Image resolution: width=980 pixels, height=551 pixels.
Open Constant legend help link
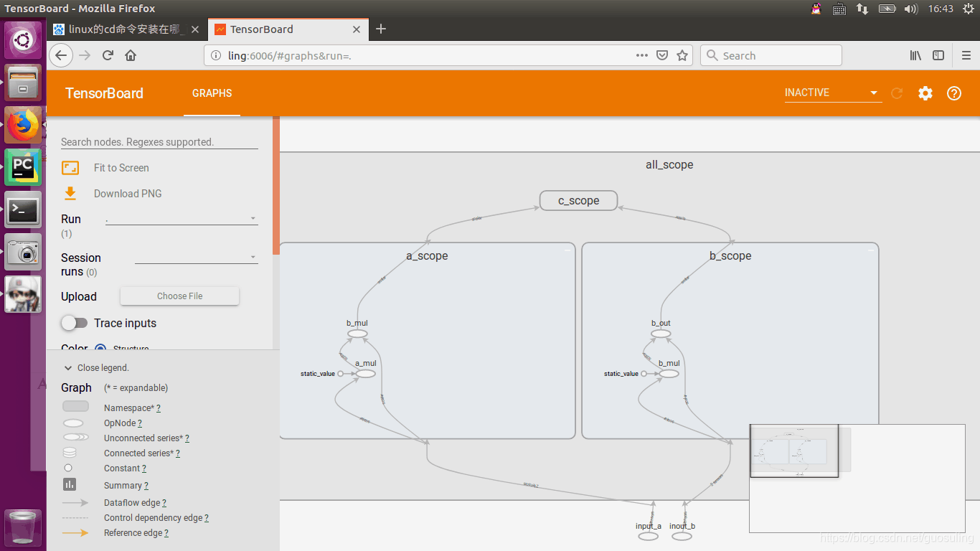(144, 468)
